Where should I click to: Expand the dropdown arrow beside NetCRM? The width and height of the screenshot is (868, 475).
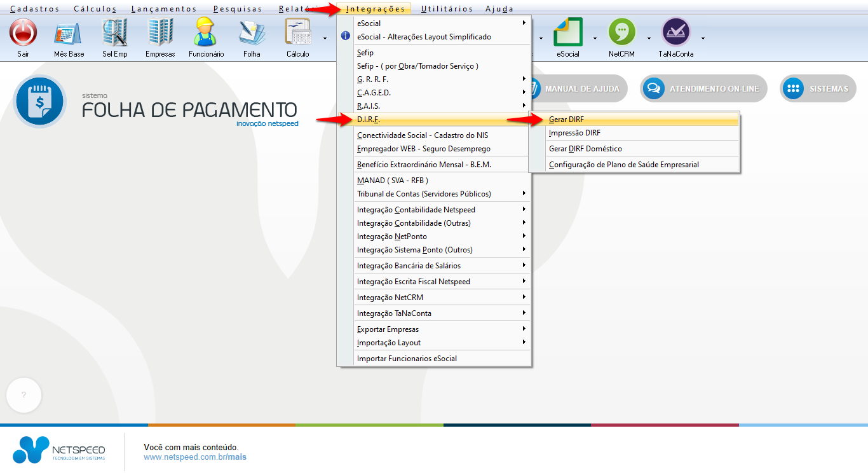[649, 38]
